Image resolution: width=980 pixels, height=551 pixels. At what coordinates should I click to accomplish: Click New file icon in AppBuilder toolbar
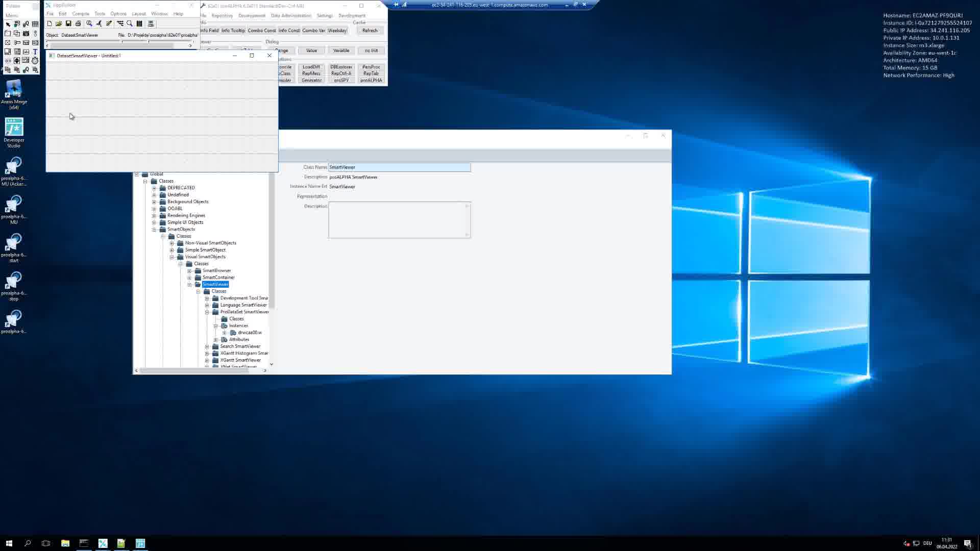[50, 23]
